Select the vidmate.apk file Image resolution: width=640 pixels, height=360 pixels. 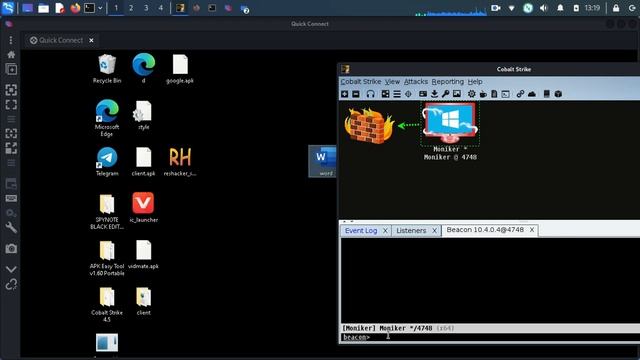click(143, 254)
